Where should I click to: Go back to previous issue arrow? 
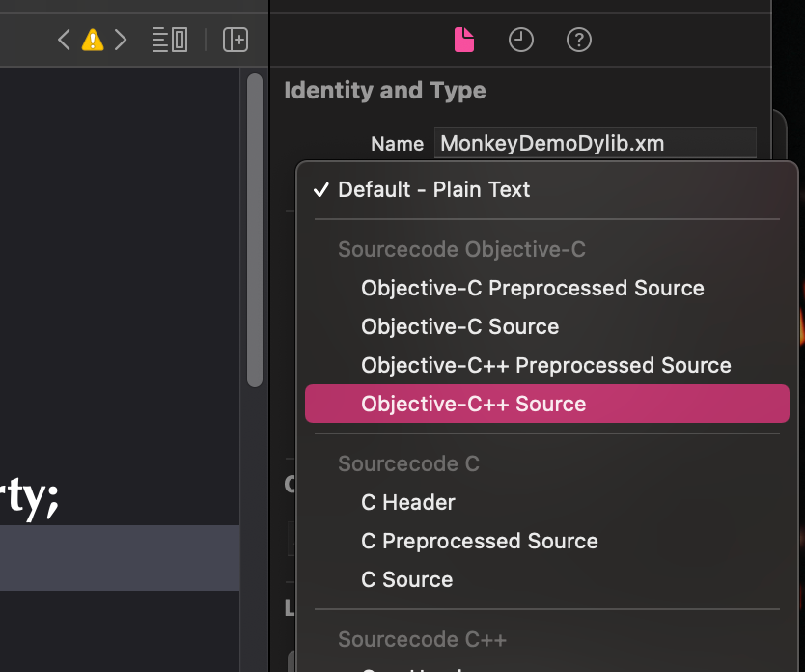(64, 40)
